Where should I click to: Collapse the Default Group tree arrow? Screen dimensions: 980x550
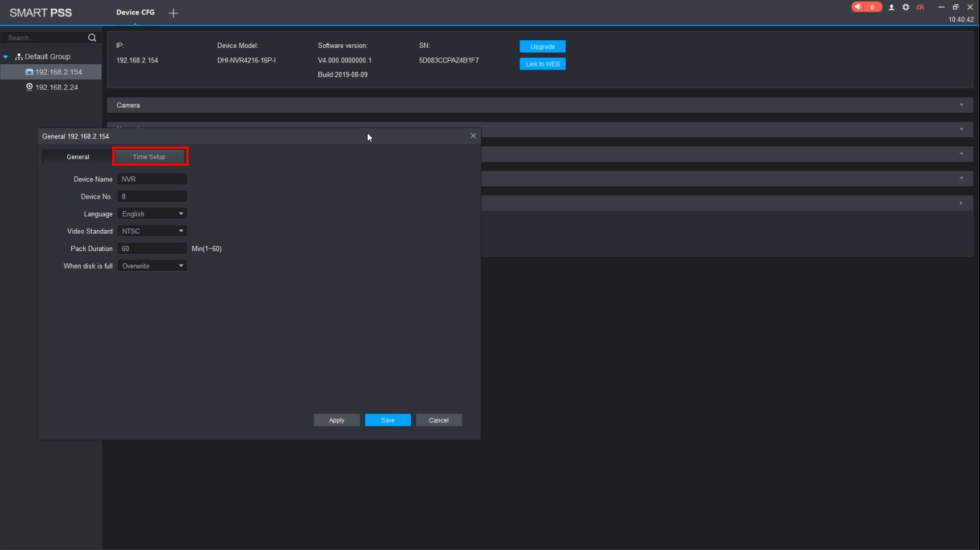[x=6, y=57]
